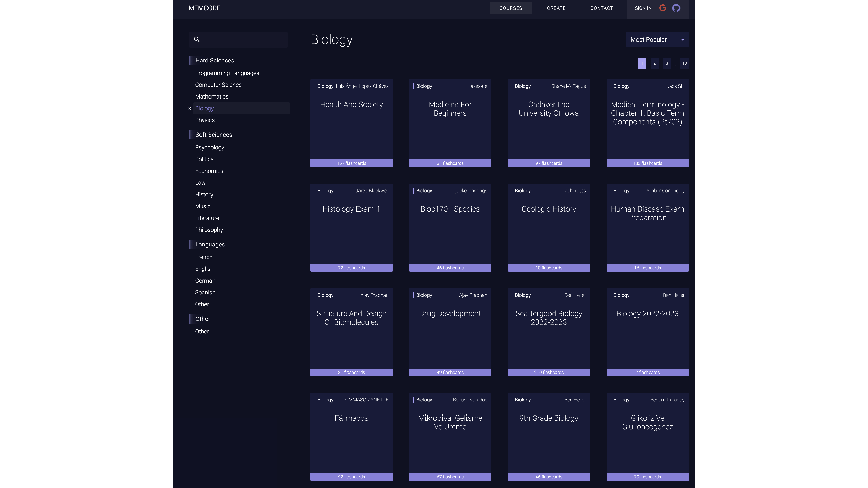868x488 pixels.
Task: Select the Courses nav tab
Action: (x=511, y=8)
